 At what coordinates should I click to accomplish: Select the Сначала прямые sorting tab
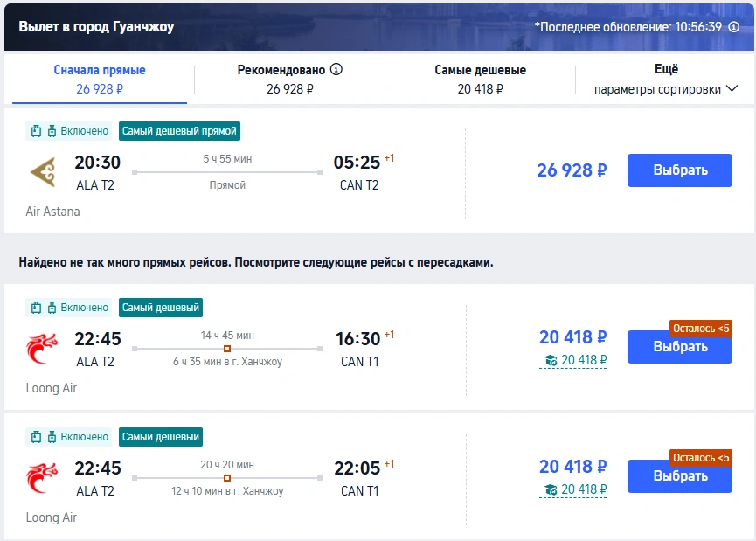coord(100,79)
